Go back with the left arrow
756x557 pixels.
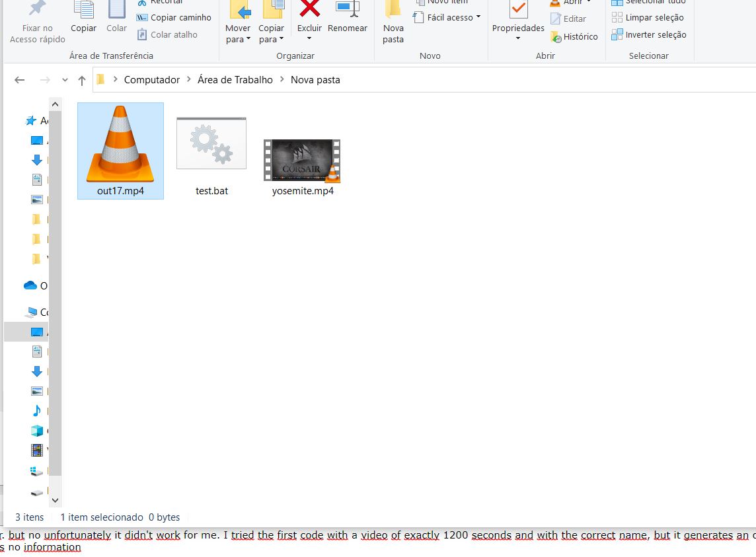tap(19, 80)
